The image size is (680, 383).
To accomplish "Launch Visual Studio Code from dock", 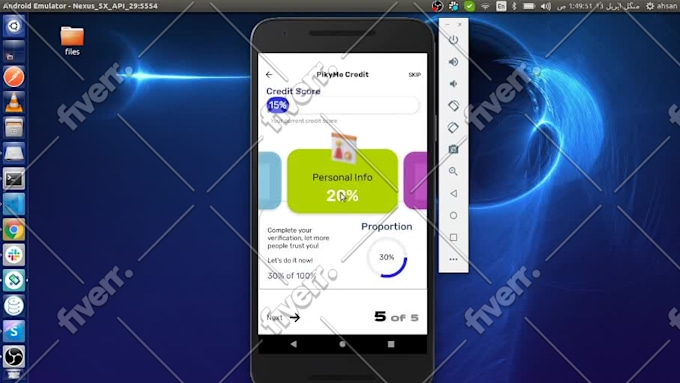I will (14, 204).
